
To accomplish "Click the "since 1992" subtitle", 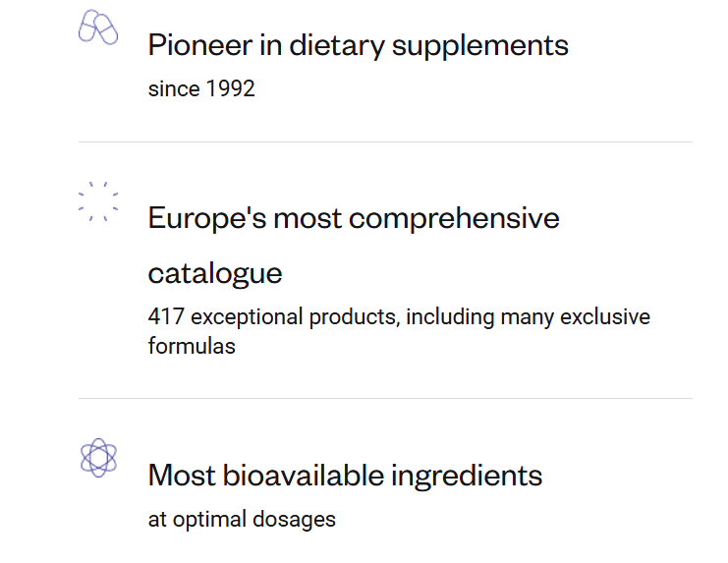I will [201, 88].
